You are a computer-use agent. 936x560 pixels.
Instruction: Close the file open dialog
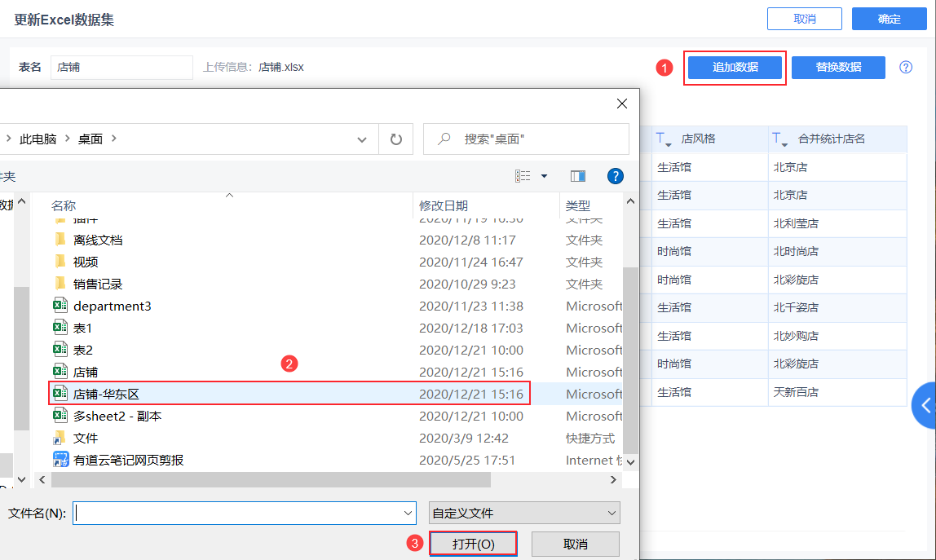(x=622, y=104)
